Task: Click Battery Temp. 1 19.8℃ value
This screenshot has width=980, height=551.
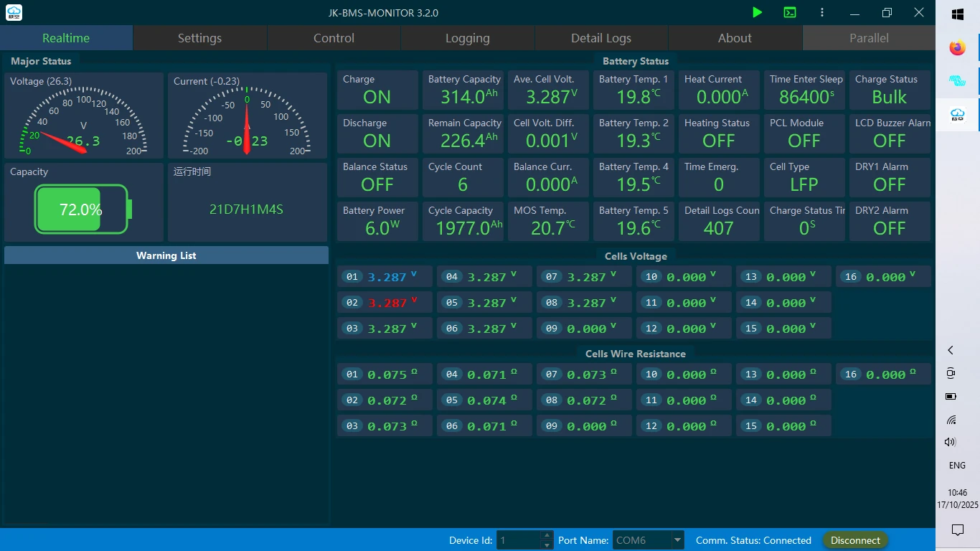Action: click(639, 97)
